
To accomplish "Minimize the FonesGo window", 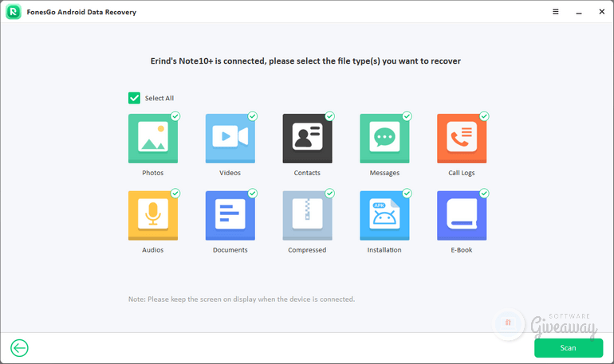I will click(577, 12).
